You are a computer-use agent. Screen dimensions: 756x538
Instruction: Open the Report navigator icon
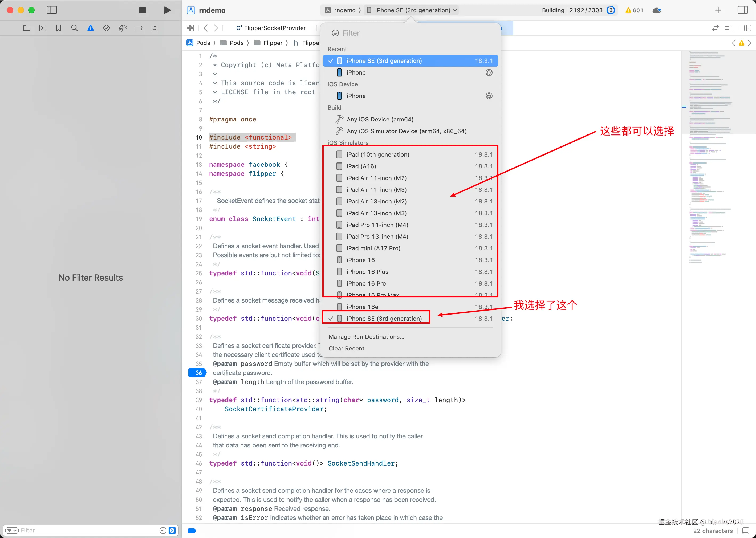(x=155, y=28)
